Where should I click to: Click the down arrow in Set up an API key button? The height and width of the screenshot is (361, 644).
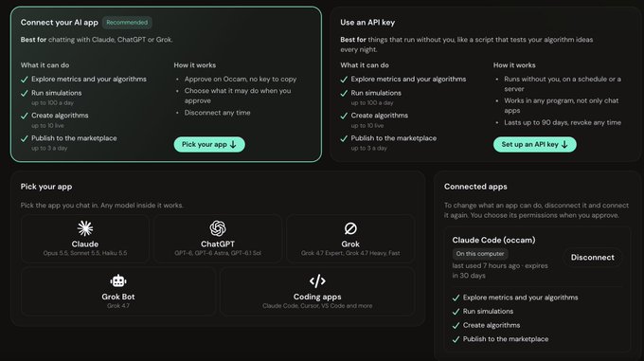click(564, 145)
